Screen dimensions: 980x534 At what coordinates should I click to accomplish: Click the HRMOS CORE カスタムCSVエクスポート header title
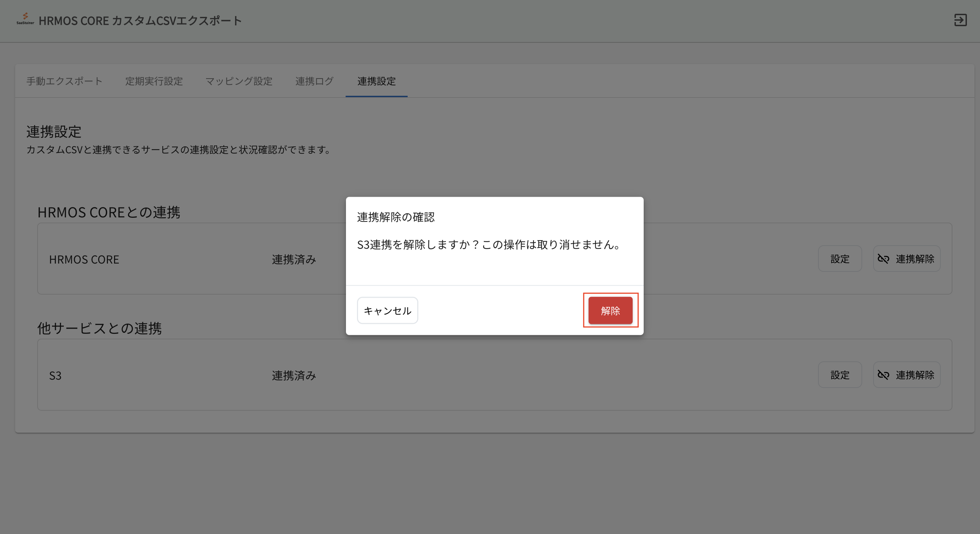point(140,21)
